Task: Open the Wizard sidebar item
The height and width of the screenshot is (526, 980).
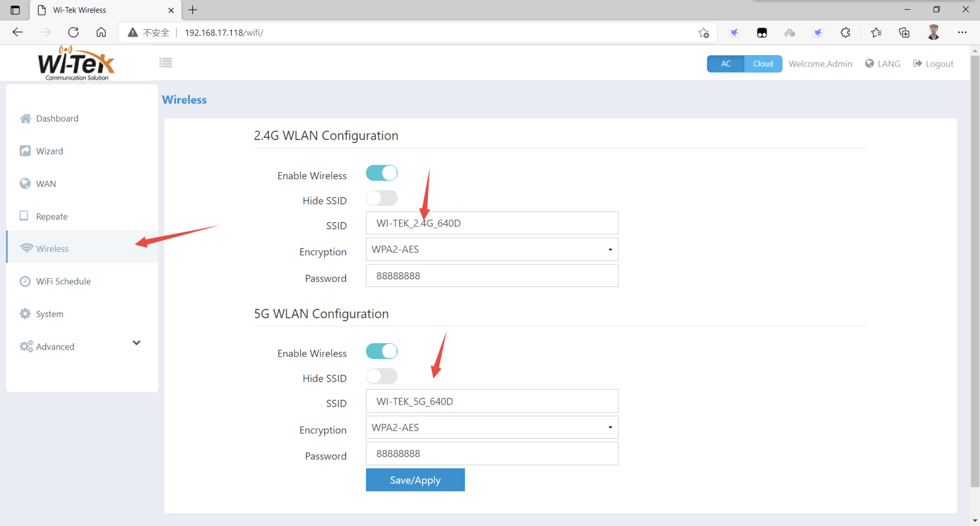Action: tap(49, 151)
